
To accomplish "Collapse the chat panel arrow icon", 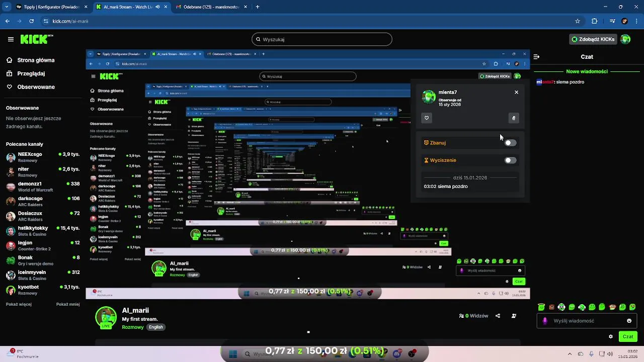I will (536, 57).
